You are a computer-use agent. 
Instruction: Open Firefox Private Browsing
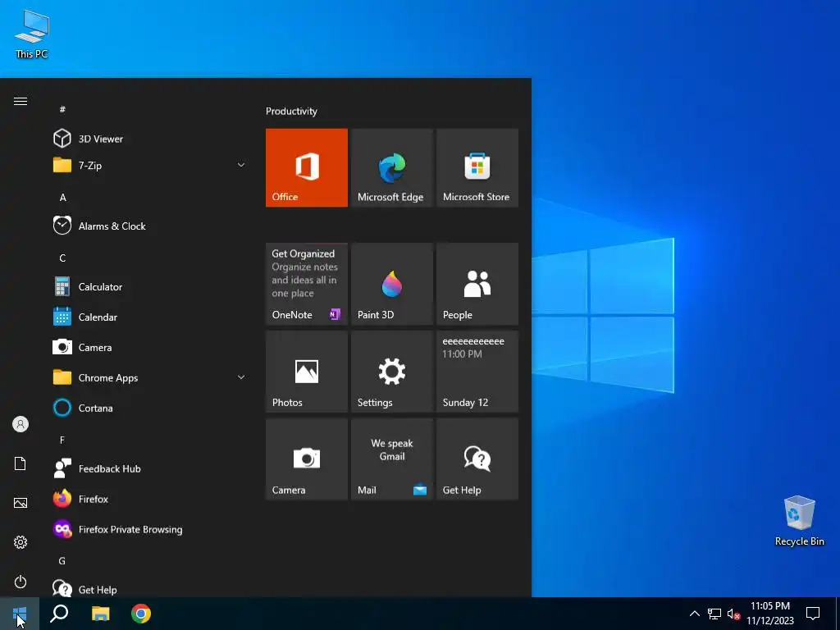[150, 529]
